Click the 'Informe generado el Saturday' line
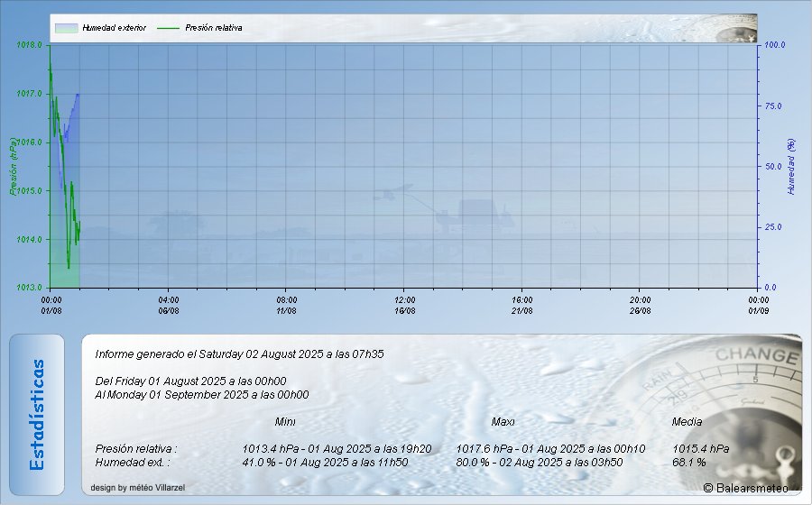This screenshot has width=812, height=505. 239,354
